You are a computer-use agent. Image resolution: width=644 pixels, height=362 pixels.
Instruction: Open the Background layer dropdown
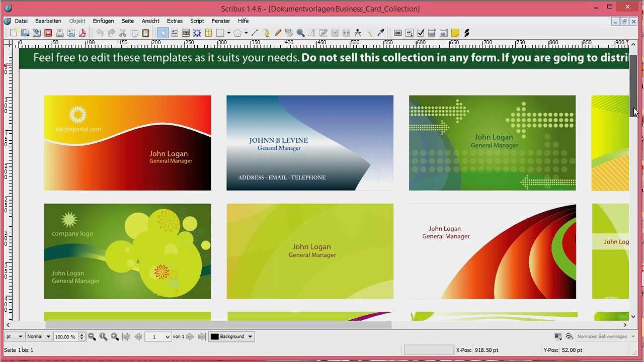tap(231, 336)
